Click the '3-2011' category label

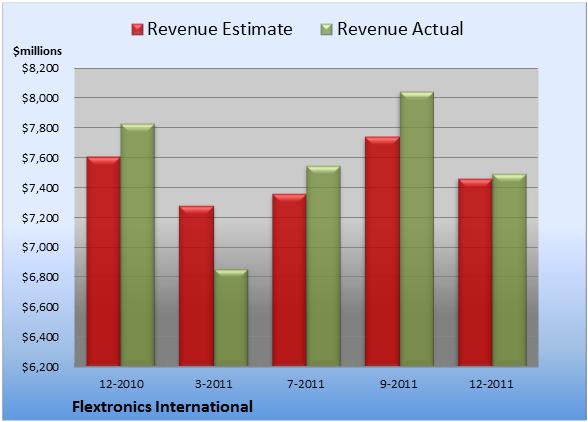(x=214, y=384)
